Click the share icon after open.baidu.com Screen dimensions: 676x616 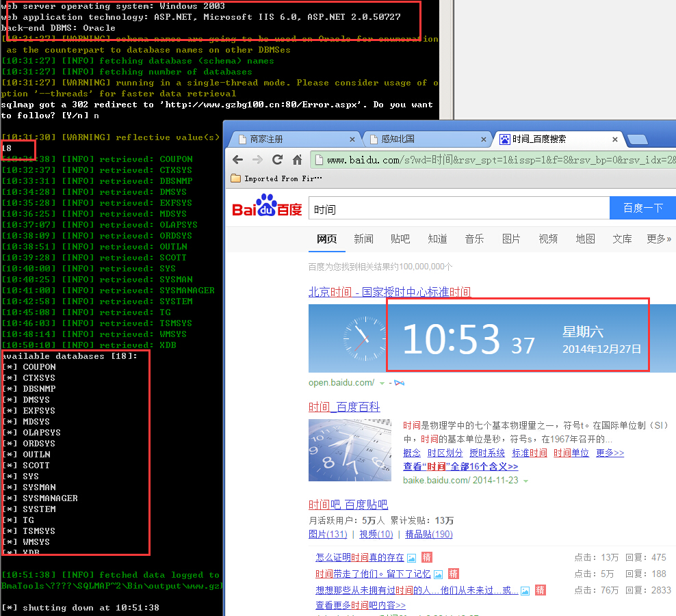399,383
